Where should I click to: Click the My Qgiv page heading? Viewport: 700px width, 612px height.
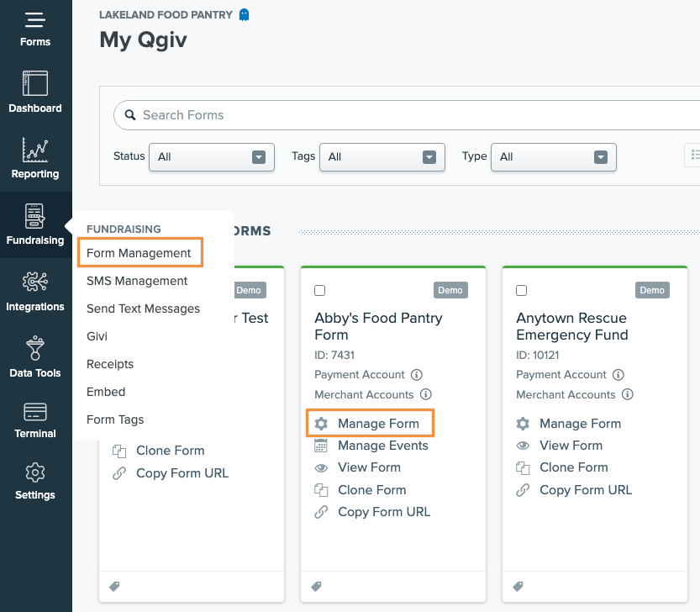[x=143, y=40]
